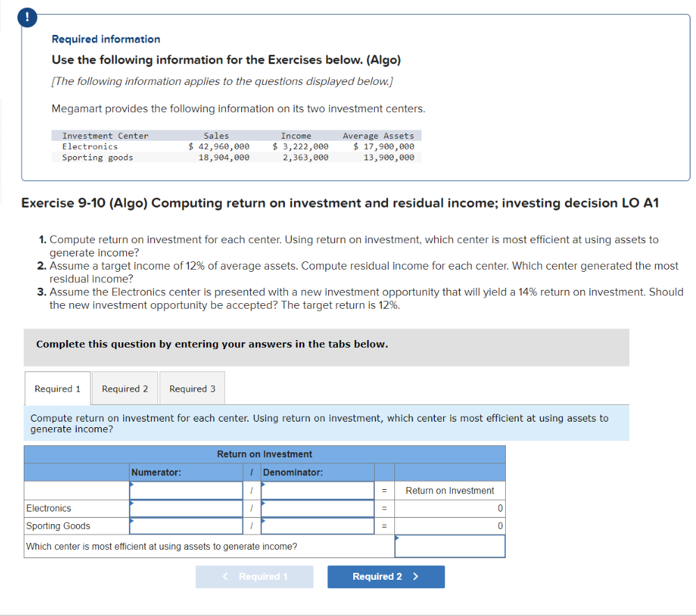Image resolution: width=696 pixels, height=616 pixels.
Task: Click the Sporting Goods row label in answer table
Action: coord(58,526)
